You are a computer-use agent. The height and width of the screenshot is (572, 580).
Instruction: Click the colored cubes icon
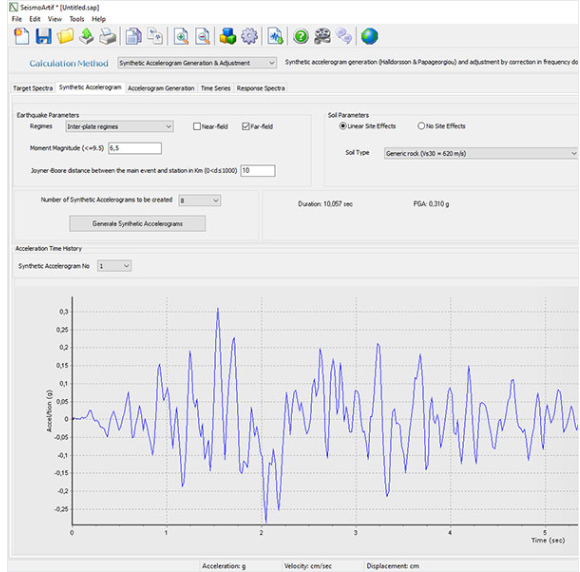click(x=227, y=36)
